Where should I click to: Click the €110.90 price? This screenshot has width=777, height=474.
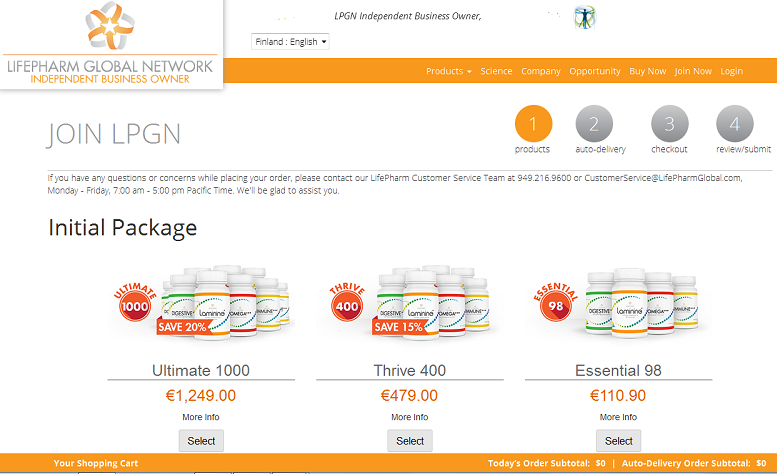(x=618, y=396)
